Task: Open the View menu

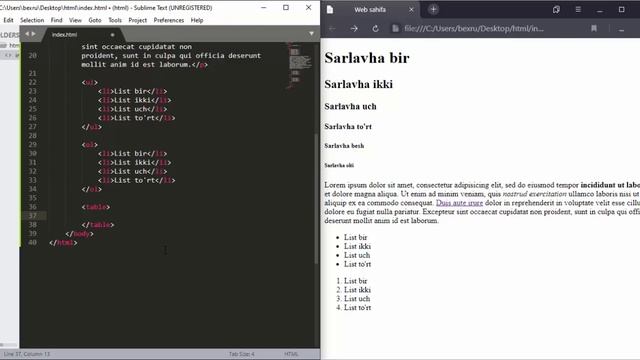Action: pyautogui.click(x=75, y=20)
